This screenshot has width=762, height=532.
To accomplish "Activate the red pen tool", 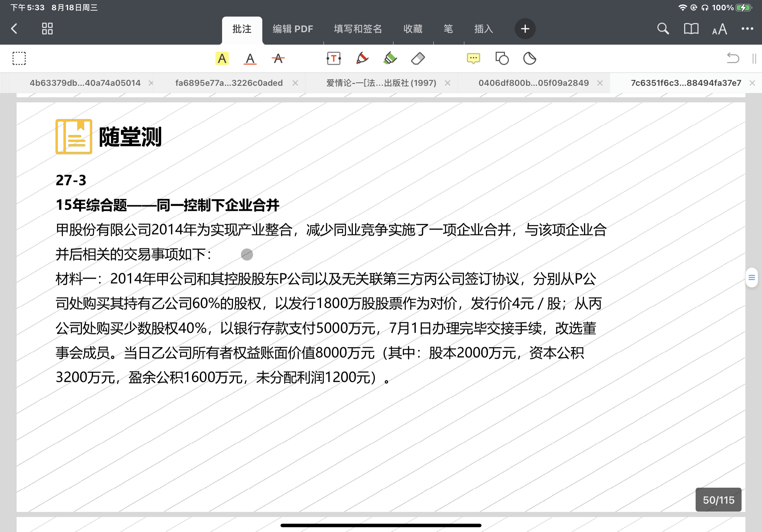I will 362,58.
